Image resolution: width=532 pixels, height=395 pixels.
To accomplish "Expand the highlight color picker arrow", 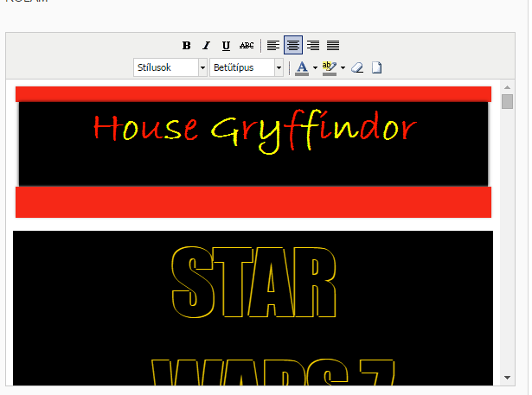I will click(343, 67).
